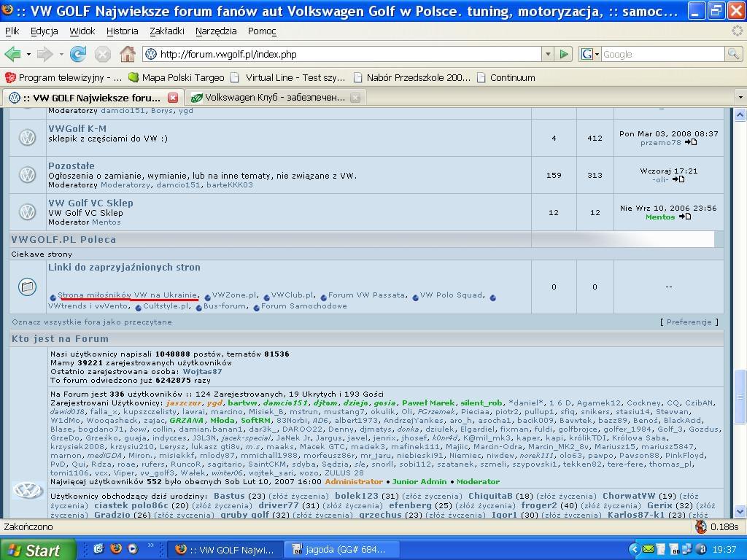The image size is (747, 560).
Task: Go back with the green back arrow
Action: pos(12,54)
